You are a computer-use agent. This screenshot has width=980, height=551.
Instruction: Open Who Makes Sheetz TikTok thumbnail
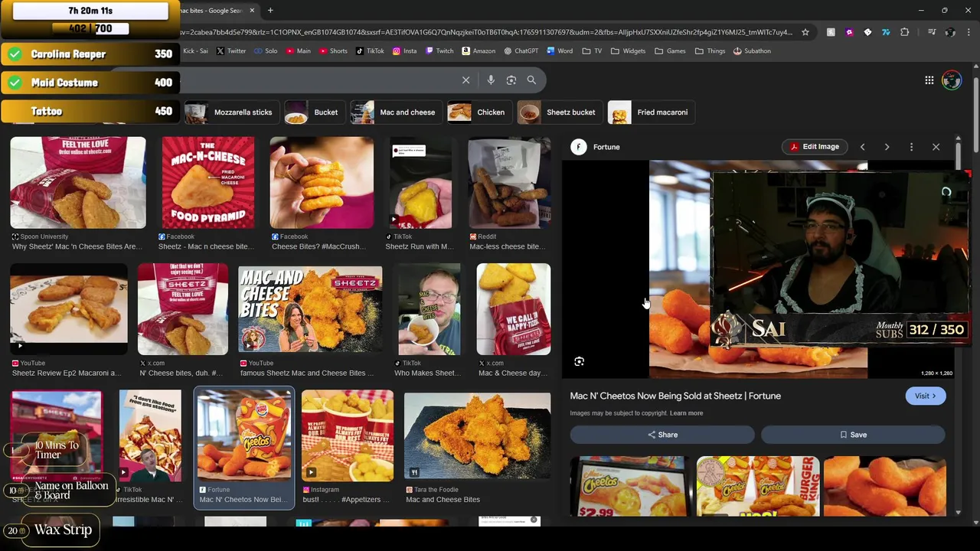pos(430,310)
